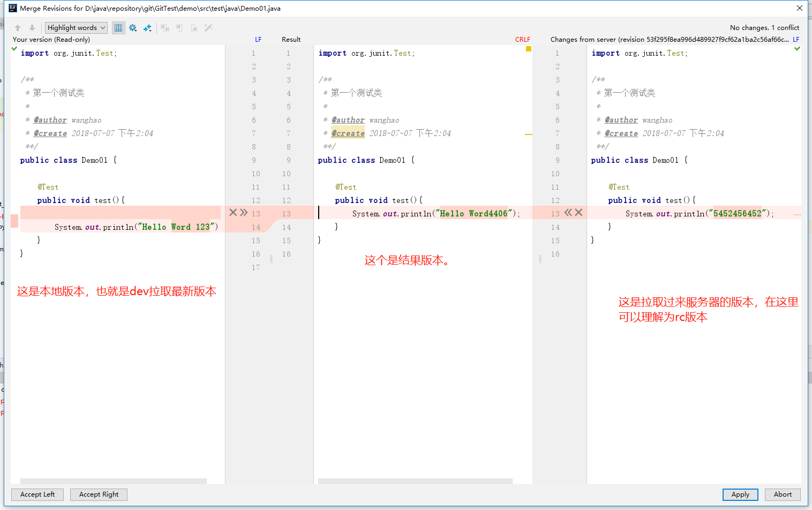Go to previous difference with up arrow
The height and width of the screenshot is (510, 812).
tap(18, 28)
